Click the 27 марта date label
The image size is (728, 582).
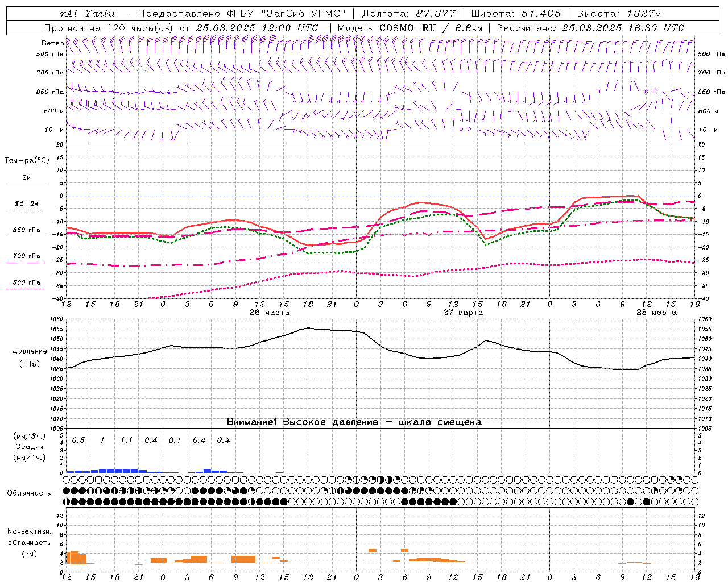[463, 313]
